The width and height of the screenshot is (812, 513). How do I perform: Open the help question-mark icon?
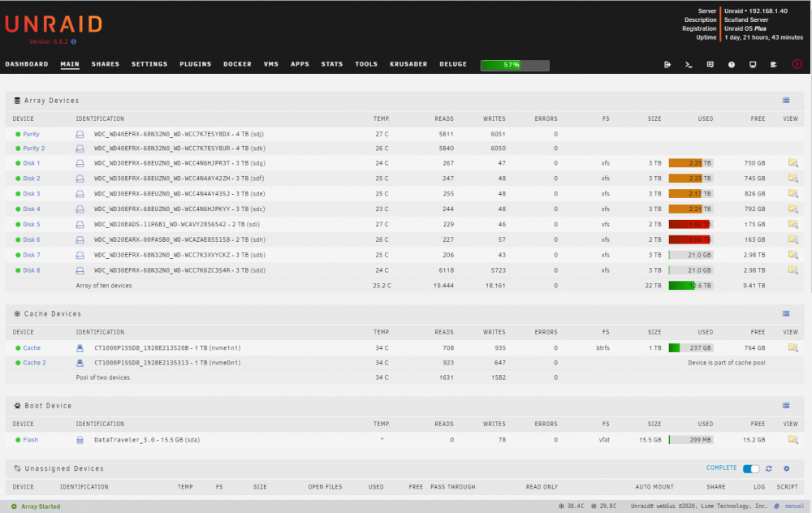pos(732,65)
